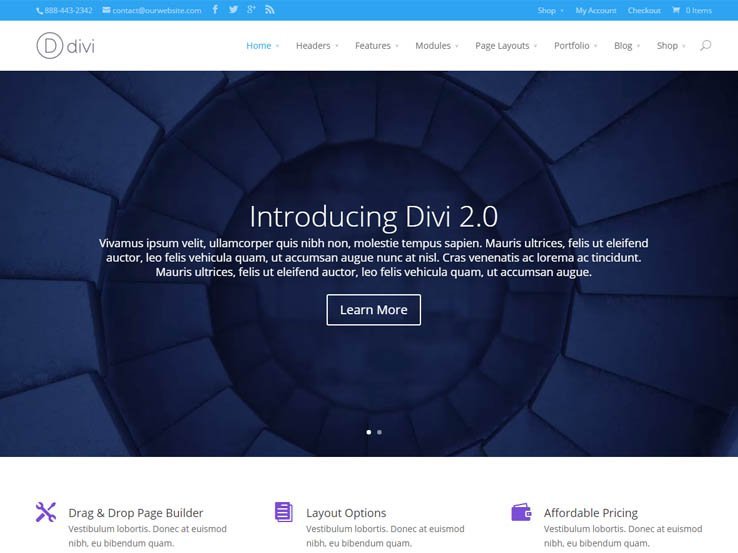Select the first slider dot
The width and height of the screenshot is (738, 553).
pyautogui.click(x=369, y=432)
